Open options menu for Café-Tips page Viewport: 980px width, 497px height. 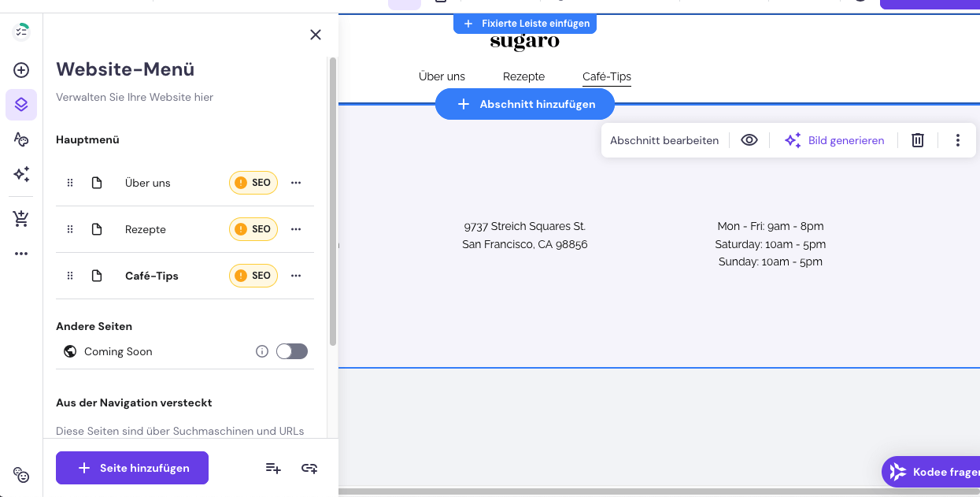click(296, 276)
